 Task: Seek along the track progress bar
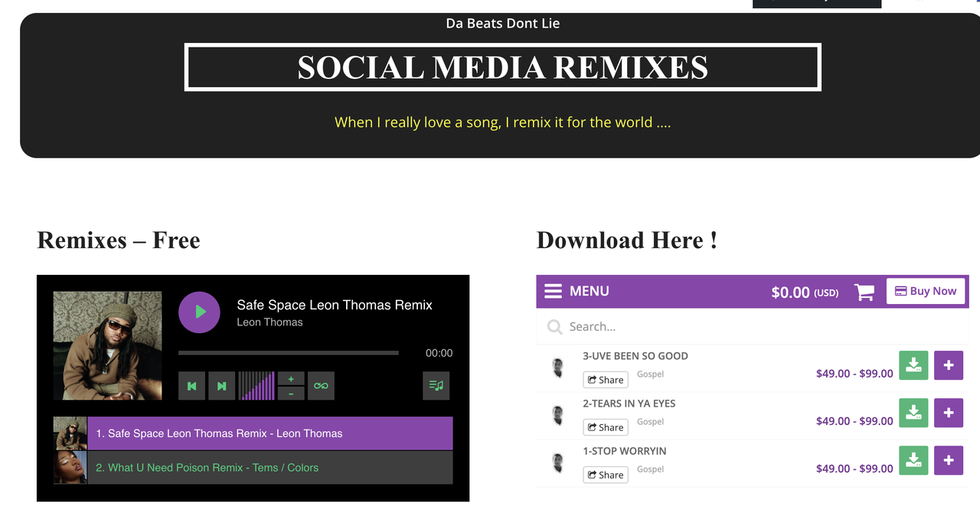pyautogui.click(x=289, y=353)
